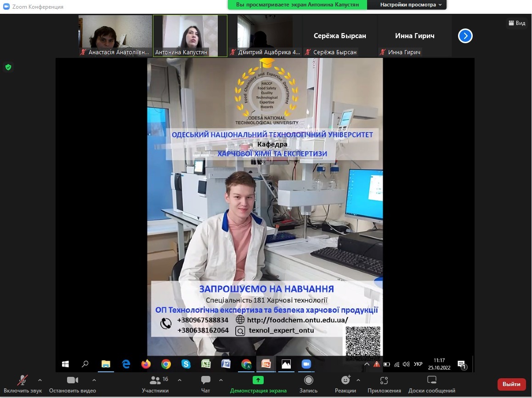532x398 pixels.
Task: Switch input language via УКР indicator
Action: pos(418,364)
